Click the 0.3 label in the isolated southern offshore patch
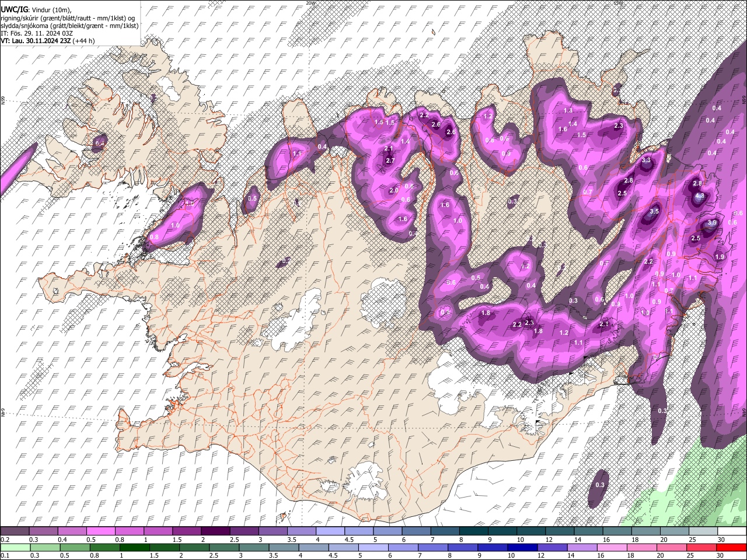The width and height of the screenshot is (747, 560). [x=601, y=485]
